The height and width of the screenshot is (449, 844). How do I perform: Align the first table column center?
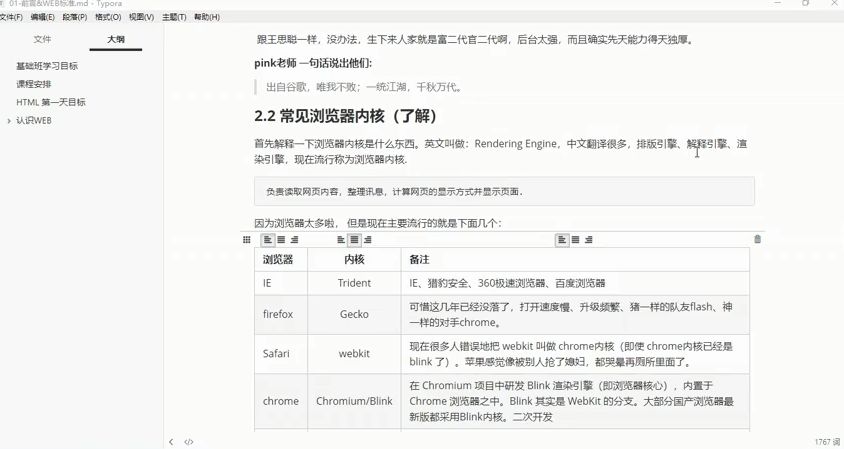click(x=281, y=240)
